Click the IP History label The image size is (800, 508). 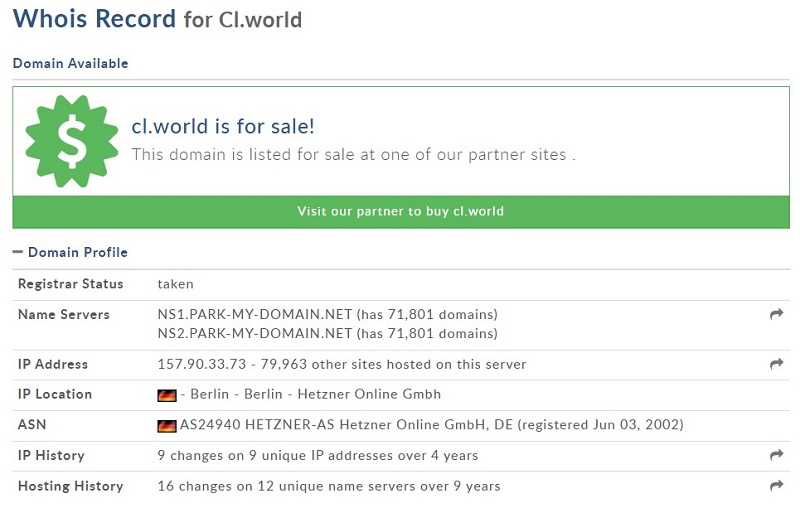click(51, 455)
